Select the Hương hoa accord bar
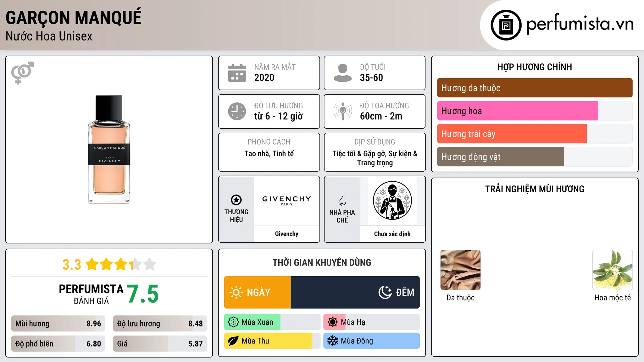Image resolution: width=644 pixels, height=362 pixels. (x=535, y=111)
